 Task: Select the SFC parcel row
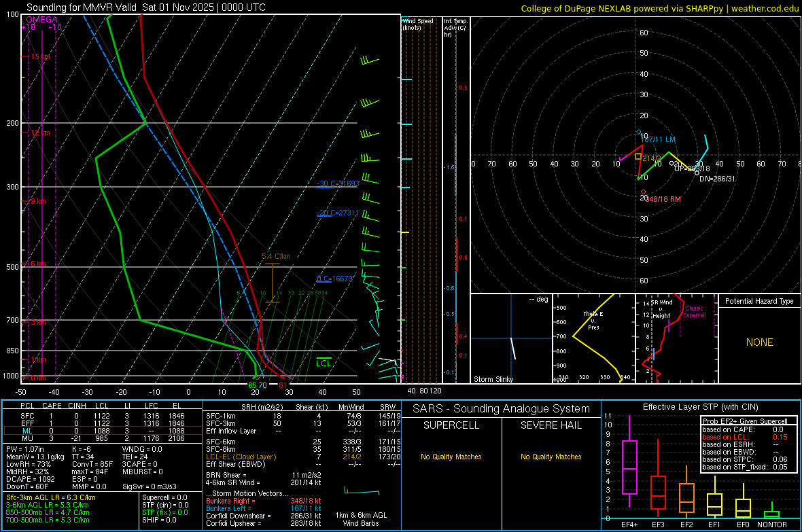click(103, 416)
